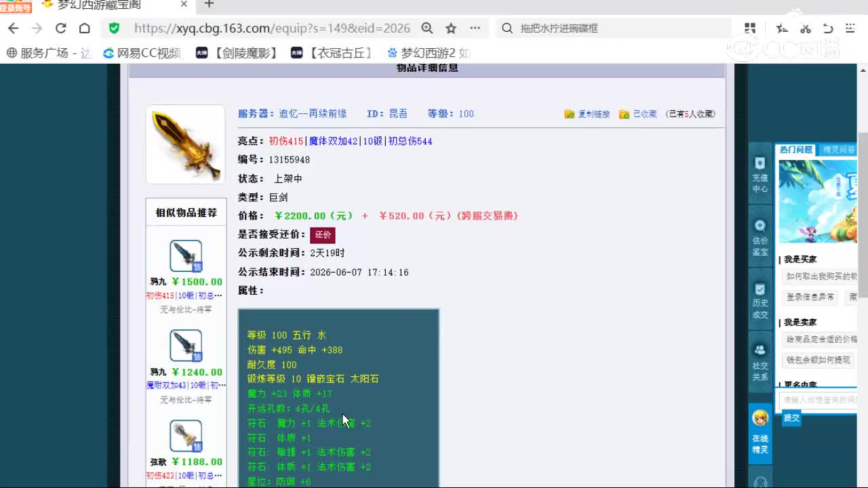This screenshot has height=488, width=868.
Task: Click the ¥1500.00 price text
Action: (x=197, y=282)
